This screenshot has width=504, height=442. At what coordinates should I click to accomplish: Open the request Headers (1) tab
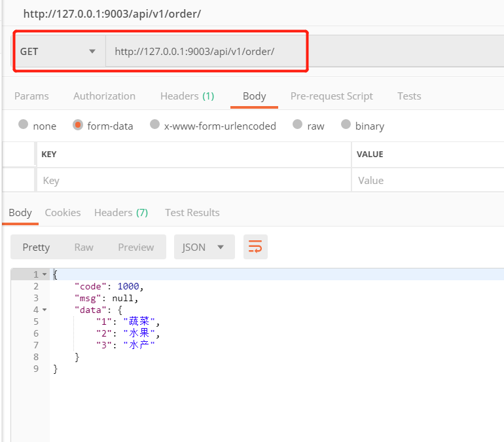pyautogui.click(x=187, y=96)
